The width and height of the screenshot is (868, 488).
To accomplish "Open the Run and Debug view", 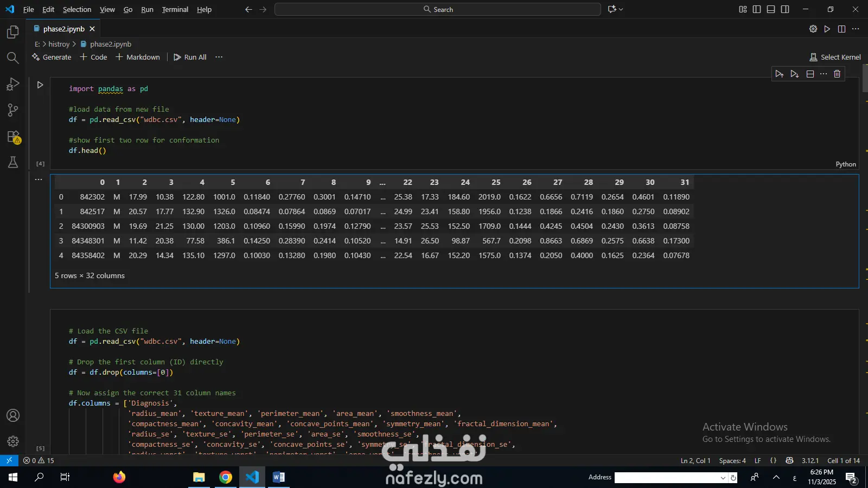I will pos(13,84).
